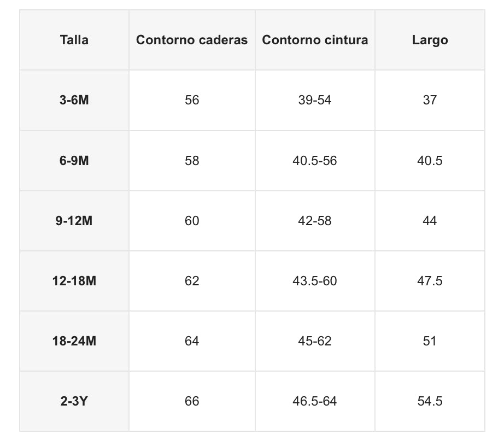Screen dimensions: 504x446
Task: Click the Contorno cintura column header
Action: pyautogui.click(x=315, y=40)
